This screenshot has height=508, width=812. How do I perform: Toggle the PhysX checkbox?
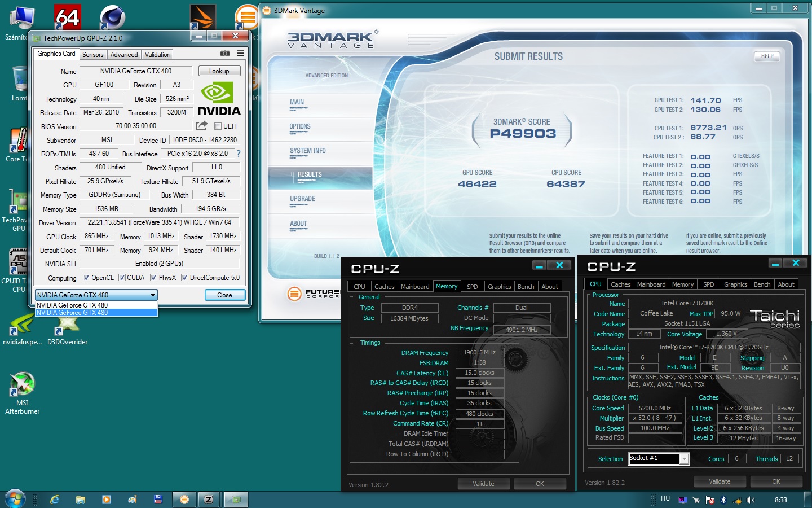[153, 278]
